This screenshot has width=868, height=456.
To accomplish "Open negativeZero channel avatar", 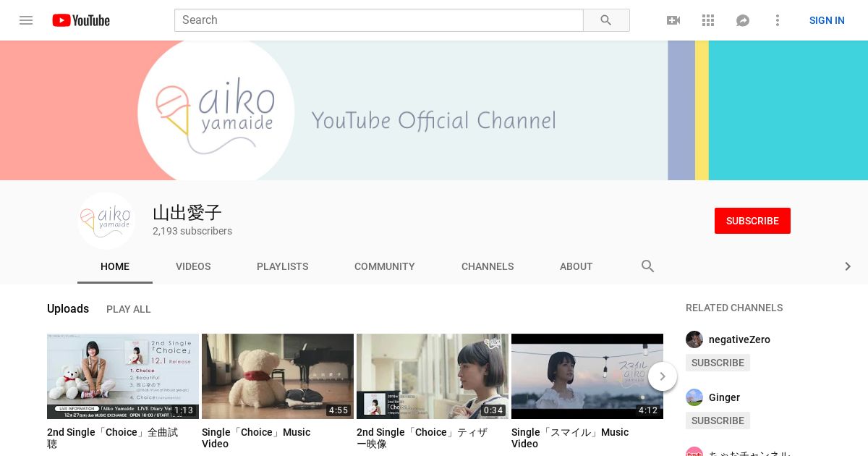I will [x=694, y=339].
